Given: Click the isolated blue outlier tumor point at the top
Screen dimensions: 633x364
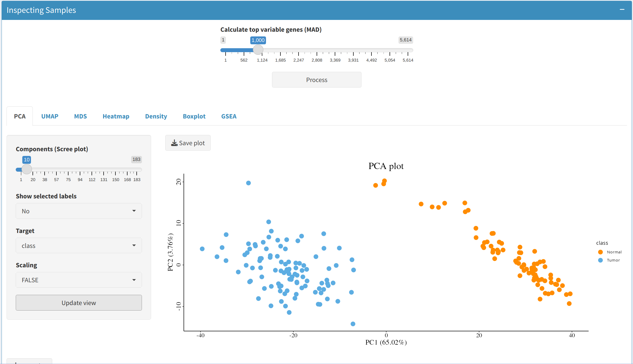Looking at the screenshot, I should [x=248, y=183].
